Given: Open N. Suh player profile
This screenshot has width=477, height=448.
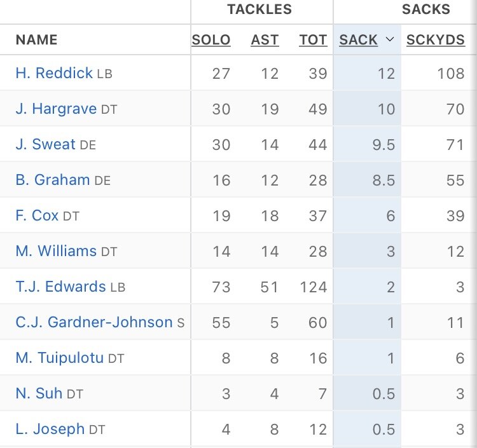Looking at the screenshot, I should (x=39, y=393).
